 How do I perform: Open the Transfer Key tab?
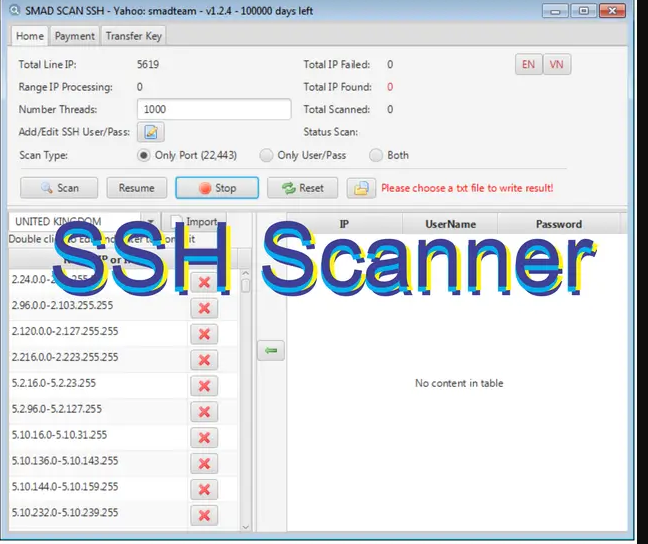coord(134,36)
